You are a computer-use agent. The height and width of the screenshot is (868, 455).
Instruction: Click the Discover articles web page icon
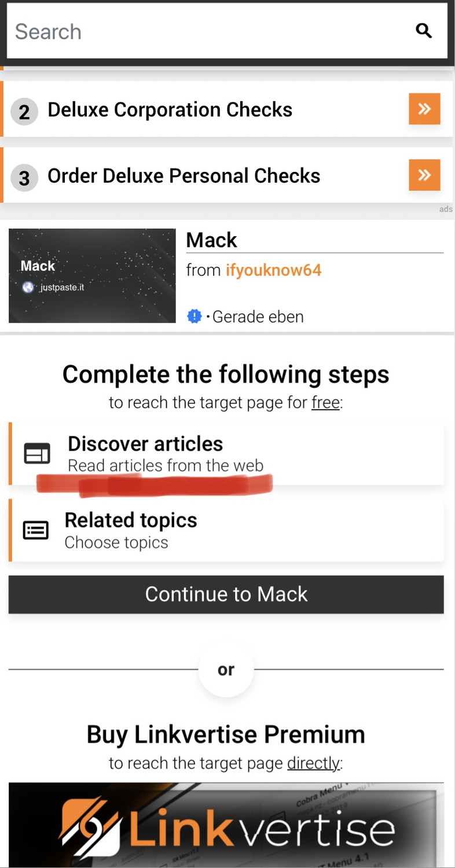click(x=37, y=454)
